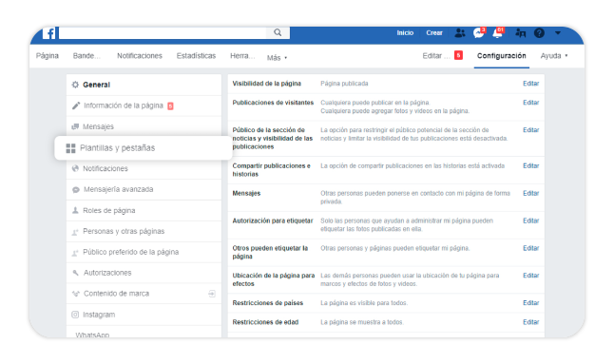Click the person icon for Roles de página
Viewport: 614px width, 364px height.
[75, 210]
